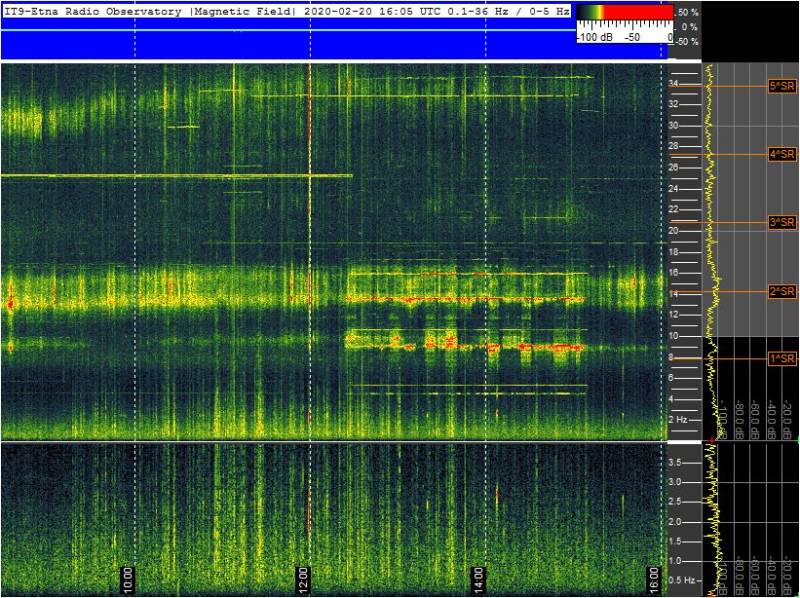Click the 24 frequency axis tick label

point(673,189)
